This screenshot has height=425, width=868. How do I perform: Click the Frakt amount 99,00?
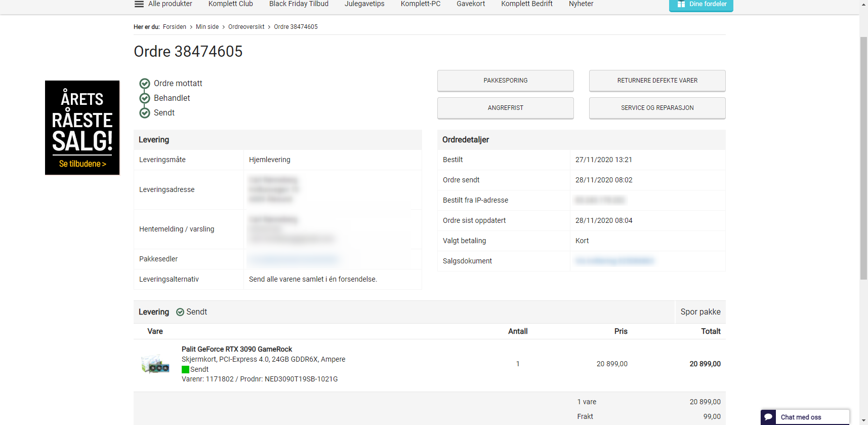click(x=712, y=416)
